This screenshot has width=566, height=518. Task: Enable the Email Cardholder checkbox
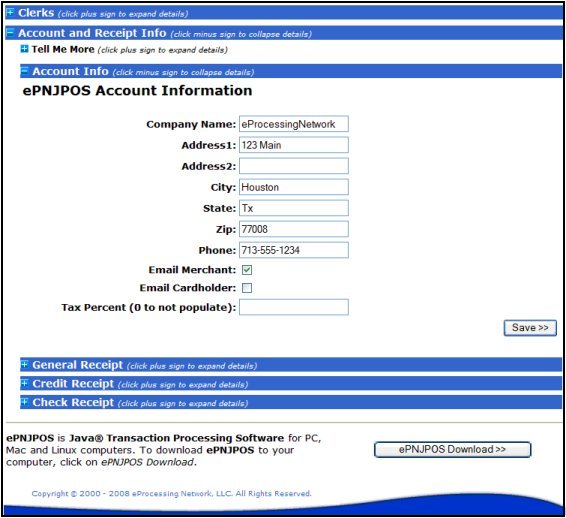pos(247,288)
